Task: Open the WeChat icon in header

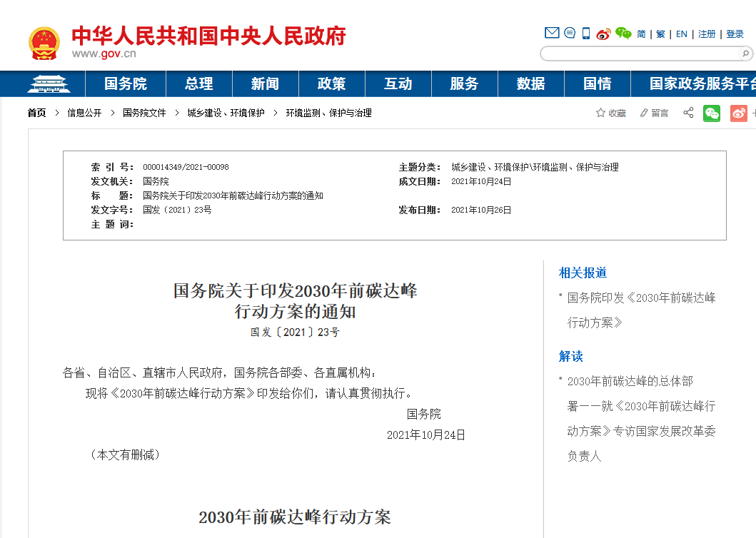Action: 623,34
